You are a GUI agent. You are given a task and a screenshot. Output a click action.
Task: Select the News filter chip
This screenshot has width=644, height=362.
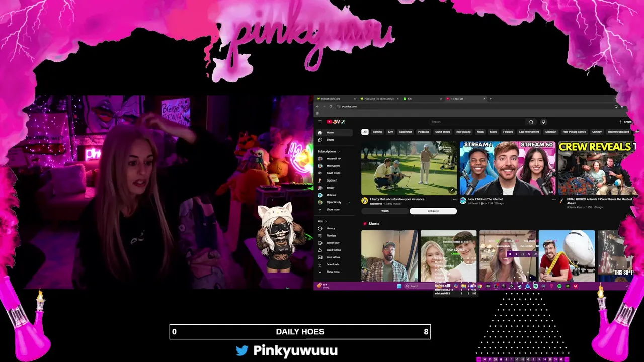pyautogui.click(x=480, y=132)
